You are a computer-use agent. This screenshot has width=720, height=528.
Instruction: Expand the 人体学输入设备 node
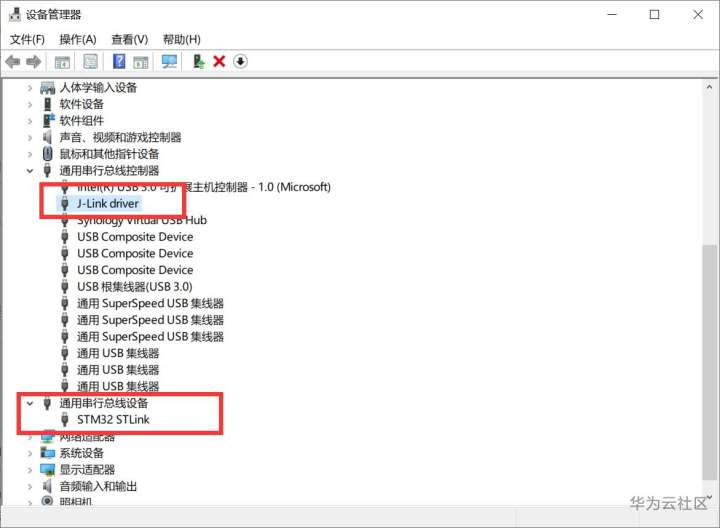pyautogui.click(x=30, y=88)
